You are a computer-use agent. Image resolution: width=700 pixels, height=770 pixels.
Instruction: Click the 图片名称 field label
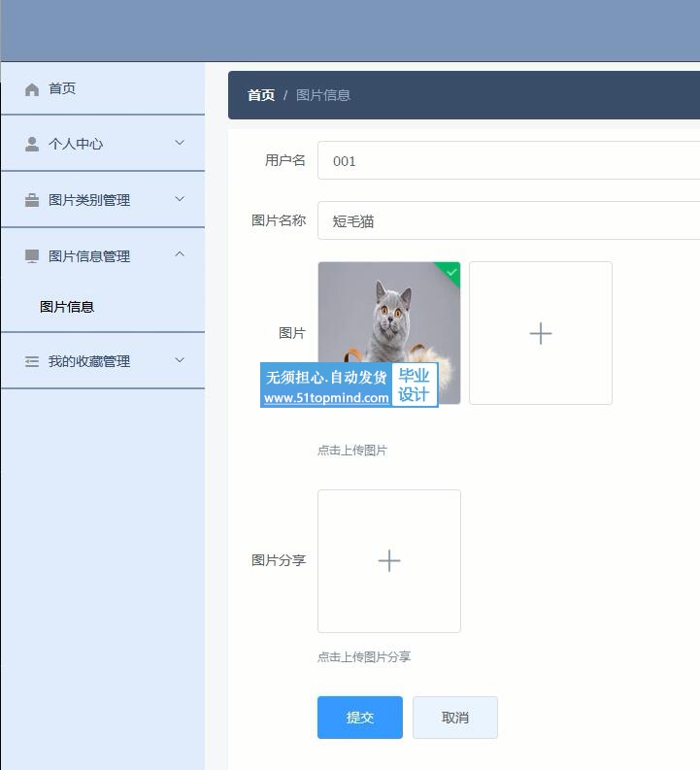(279, 220)
